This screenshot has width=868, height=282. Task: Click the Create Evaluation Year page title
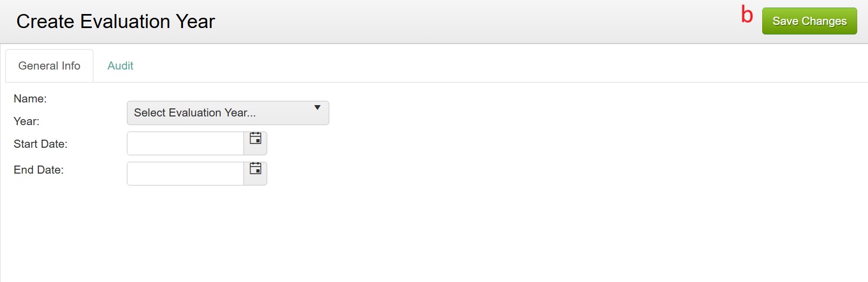pyautogui.click(x=116, y=22)
